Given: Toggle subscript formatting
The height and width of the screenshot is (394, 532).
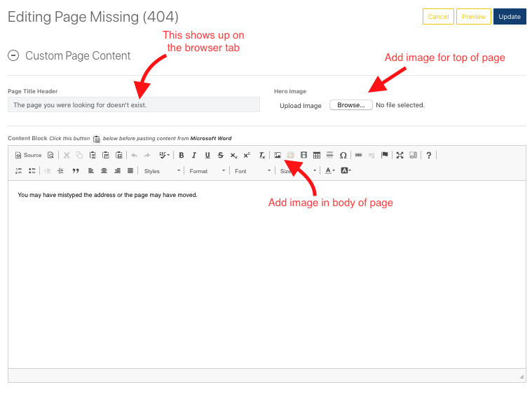Looking at the screenshot, I should point(233,155).
